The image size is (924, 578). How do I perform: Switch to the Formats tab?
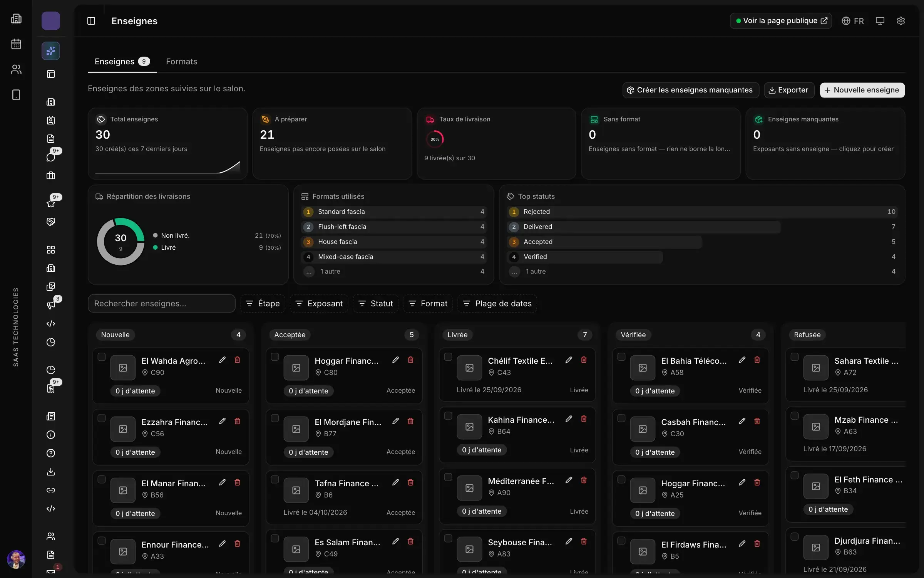pyautogui.click(x=181, y=62)
